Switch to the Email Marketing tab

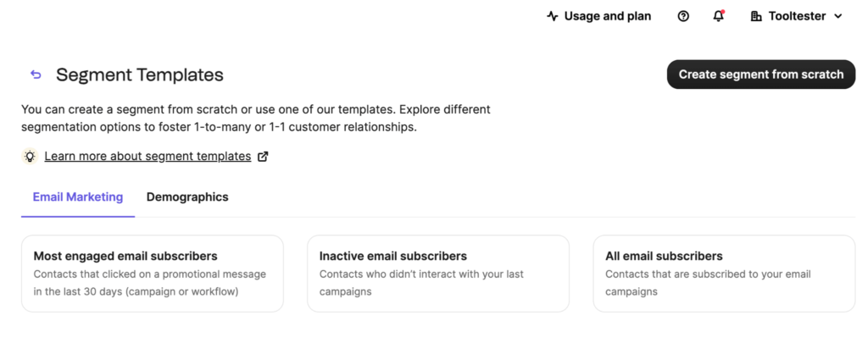coord(78,197)
